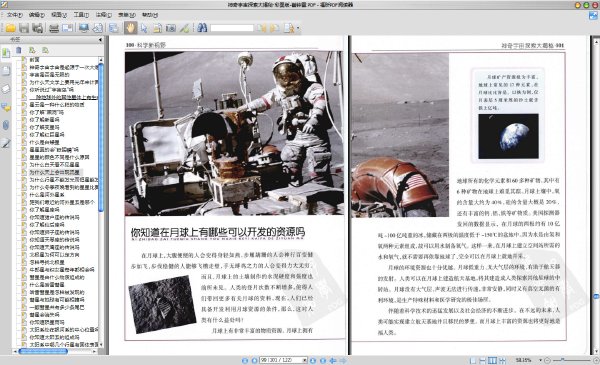Image resolution: width=600 pixels, height=365 pixels.
Task: Open the Comments panel speech-bubble icon
Action: coord(6,108)
